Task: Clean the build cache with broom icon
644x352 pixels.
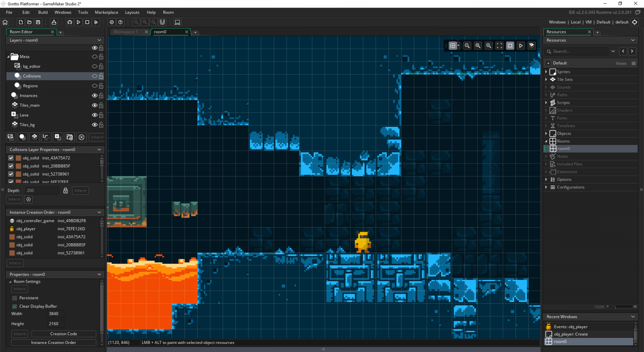Action: [96, 22]
